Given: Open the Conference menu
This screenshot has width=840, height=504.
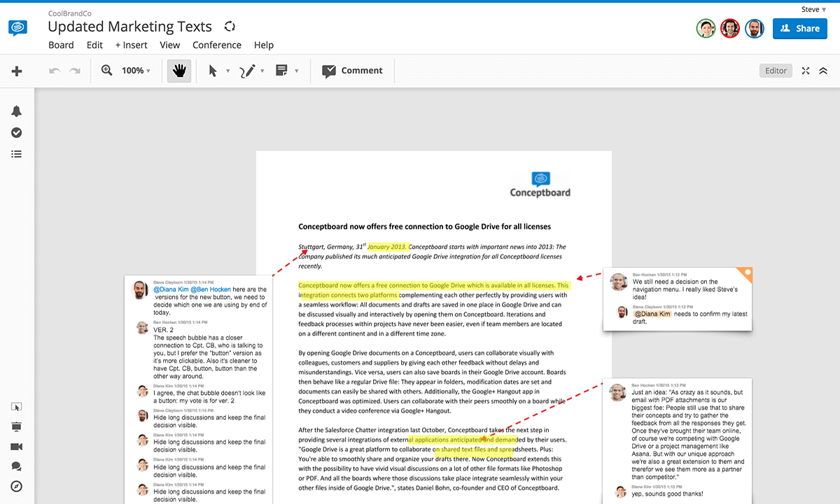Looking at the screenshot, I should [x=217, y=45].
